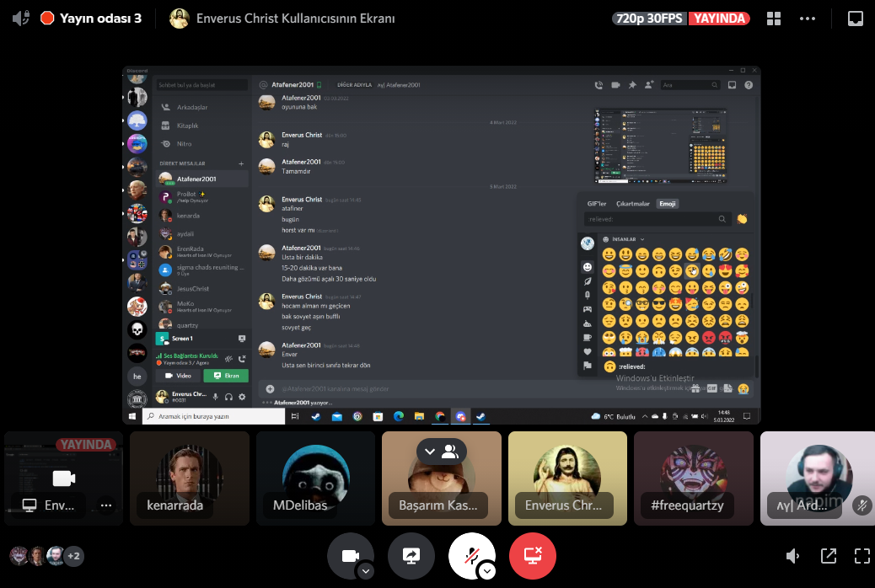In streamed screen, click attach plus icon in message box
This screenshot has height=588, width=875.
pyautogui.click(x=270, y=389)
